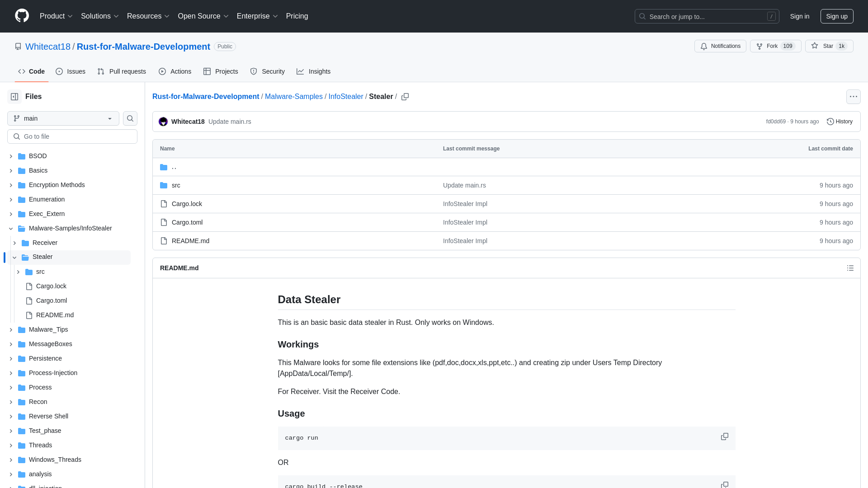Click the search files magnifier button
The image size is (868, 488).
pos(130,118)
